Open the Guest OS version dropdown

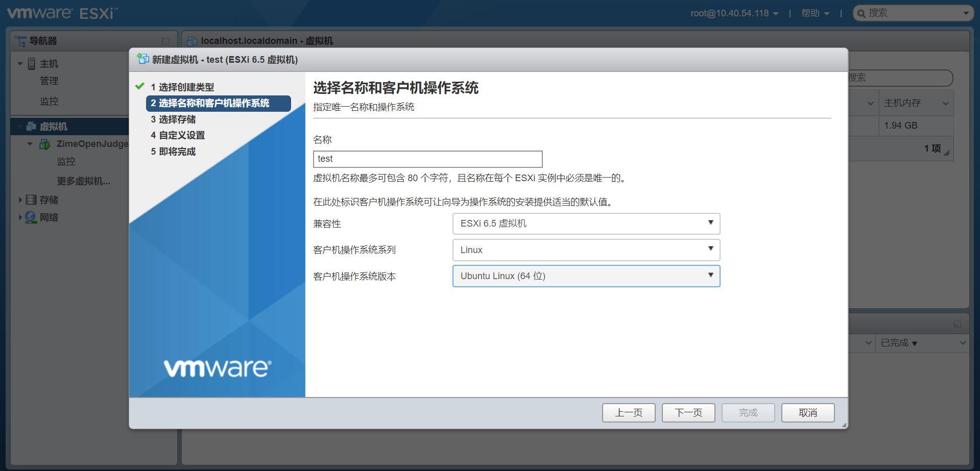tap(586, 276)
